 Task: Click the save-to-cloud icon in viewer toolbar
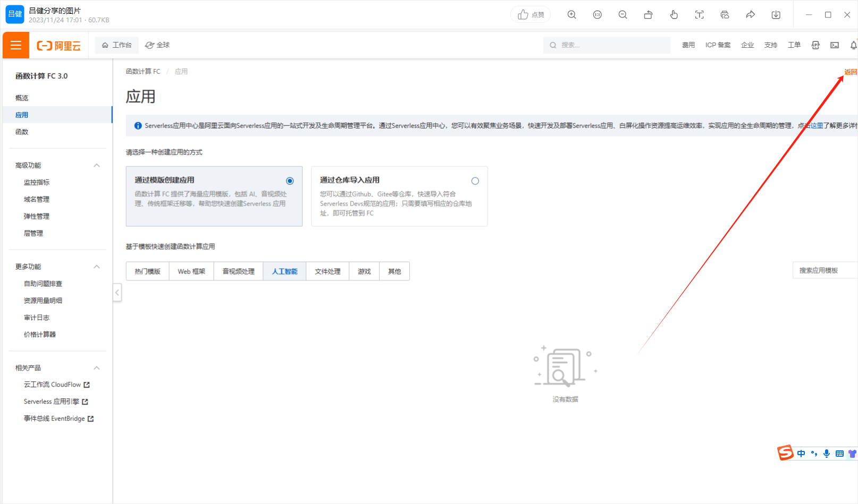click(725, 15)
